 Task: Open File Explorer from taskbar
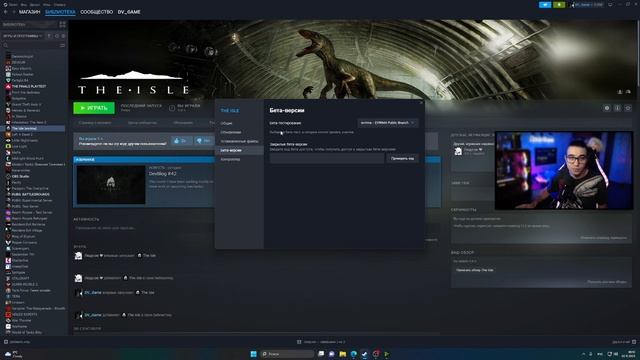click(x=342, y=353)
